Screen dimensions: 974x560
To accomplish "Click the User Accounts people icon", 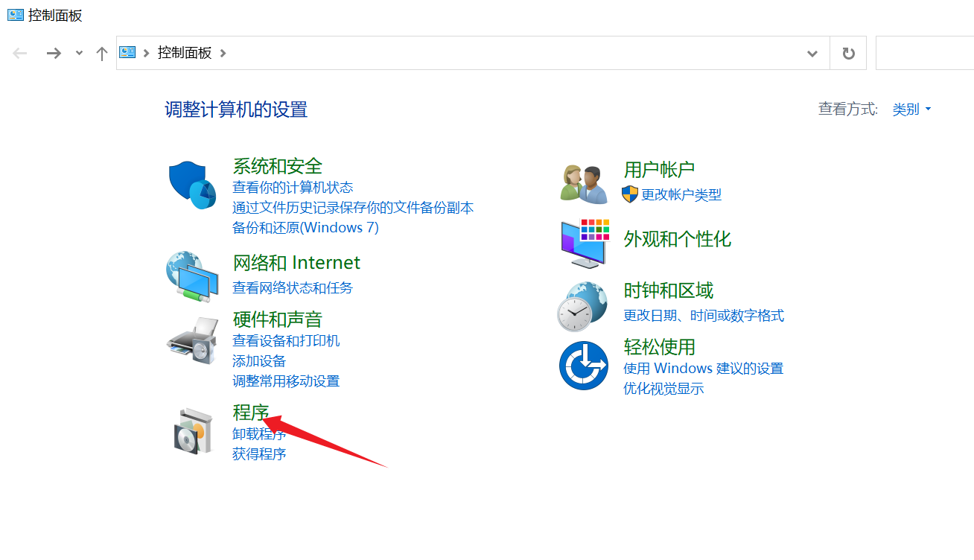I will point(584,184).
